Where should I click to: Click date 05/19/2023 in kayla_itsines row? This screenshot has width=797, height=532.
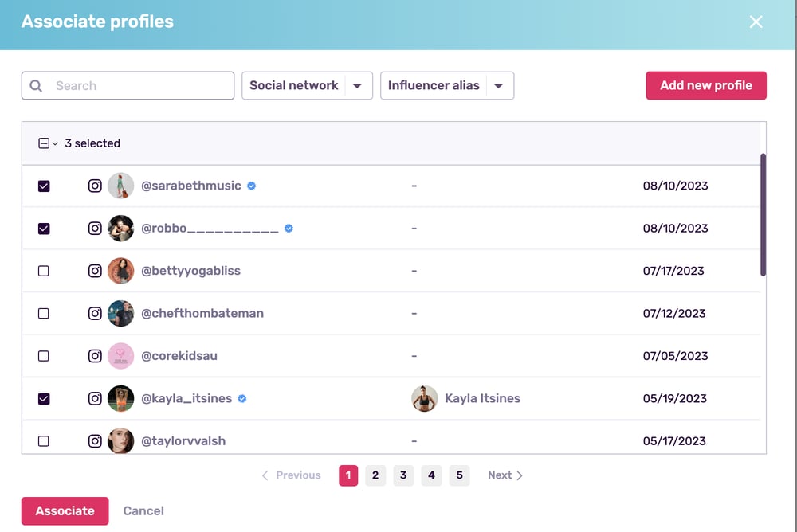[674, 399]
